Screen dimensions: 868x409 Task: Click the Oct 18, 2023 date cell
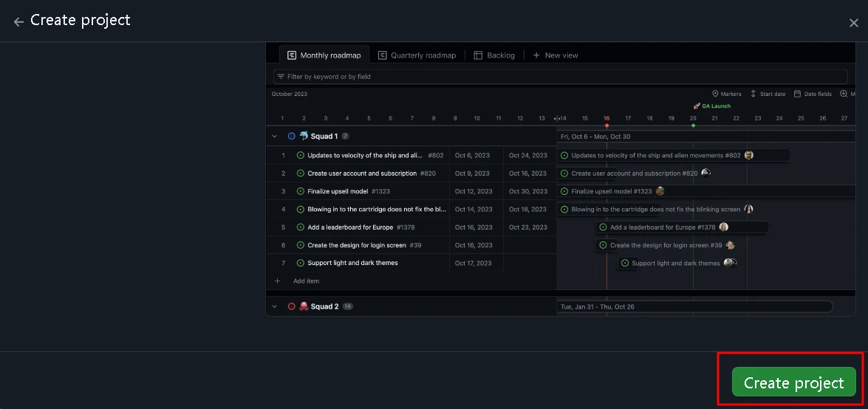click(x=530, y=209)
